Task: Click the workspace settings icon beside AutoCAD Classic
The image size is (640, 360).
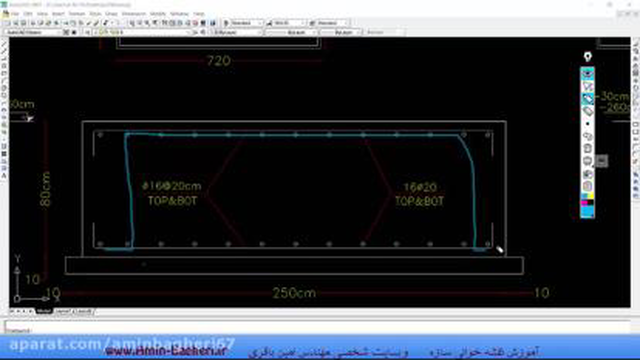Action: 66,32
